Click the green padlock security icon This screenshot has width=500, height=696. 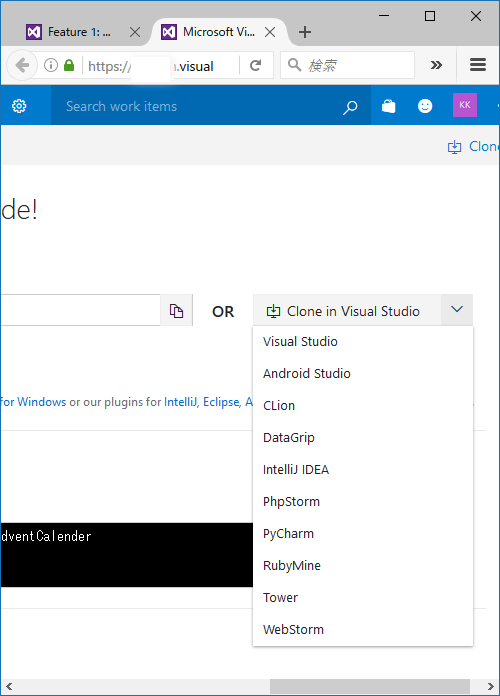(69, 65)
